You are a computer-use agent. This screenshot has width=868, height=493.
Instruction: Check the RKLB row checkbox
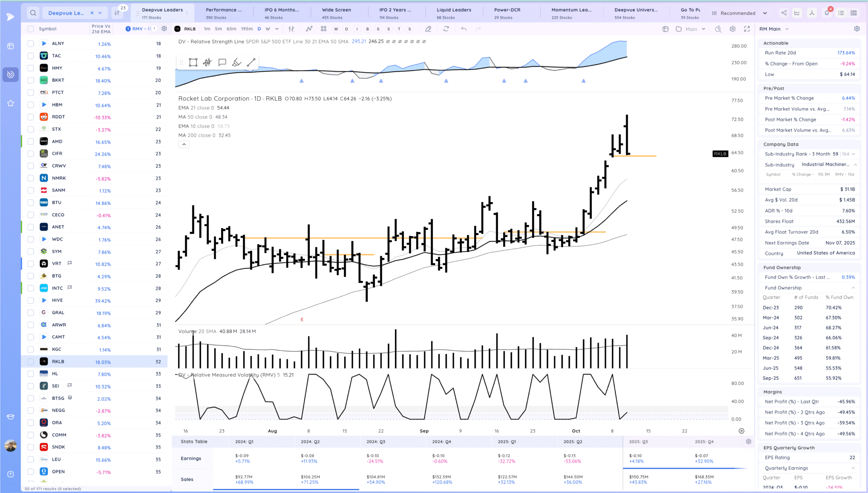[x=31, y=362]
